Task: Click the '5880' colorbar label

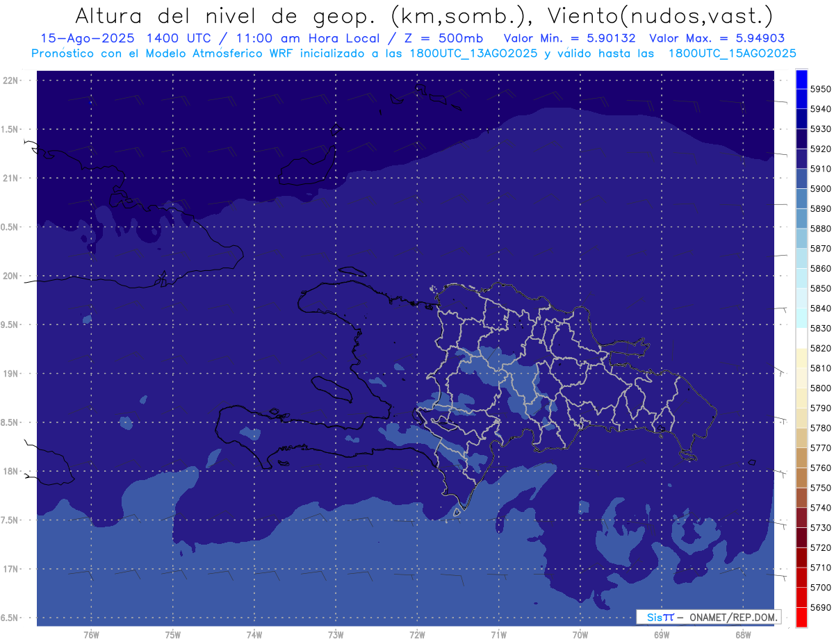Action: coord(820,229)
